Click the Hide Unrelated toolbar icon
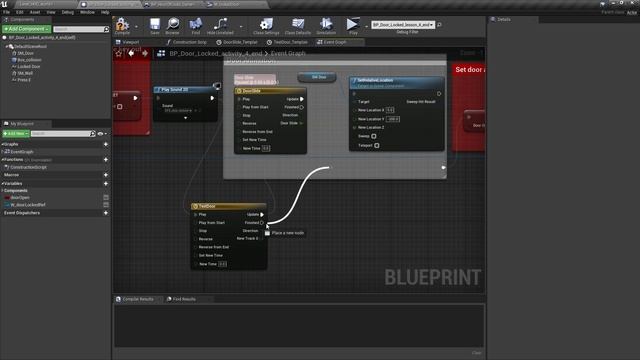The image size is (640, 360). tap(220, 24)
